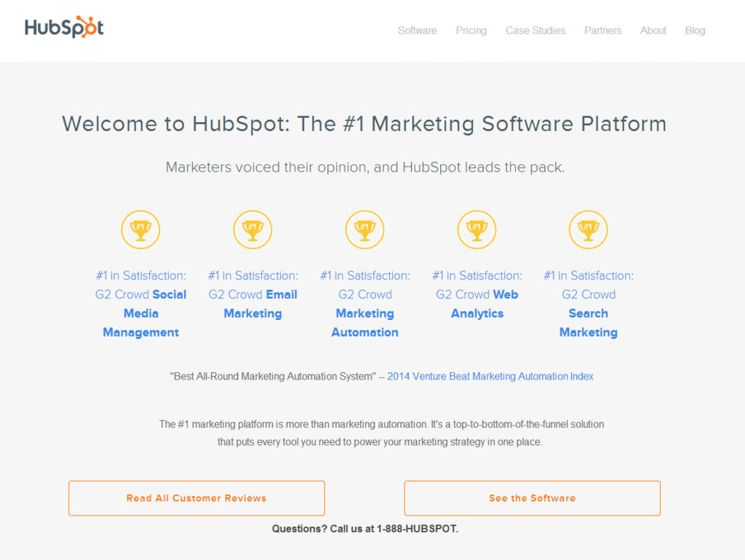This screenshot has height=560, width=745.
Task: Click Read All Customer Reviews button
Action: [196, 498]
